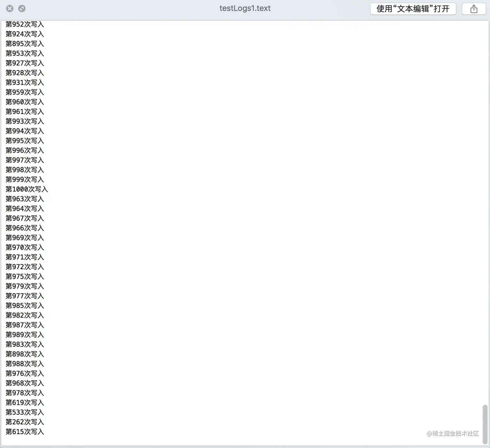Select the line 第971次写入

25,258
